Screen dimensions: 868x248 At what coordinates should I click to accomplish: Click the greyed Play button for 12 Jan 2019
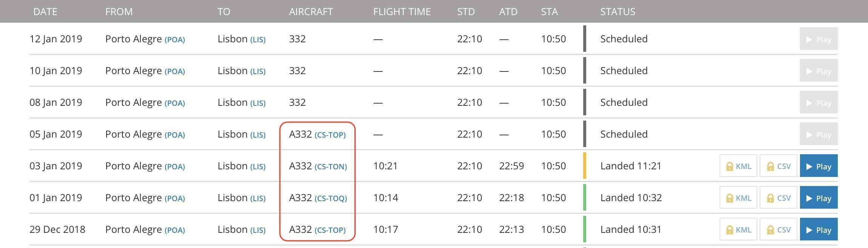click(x=819, y=39)
